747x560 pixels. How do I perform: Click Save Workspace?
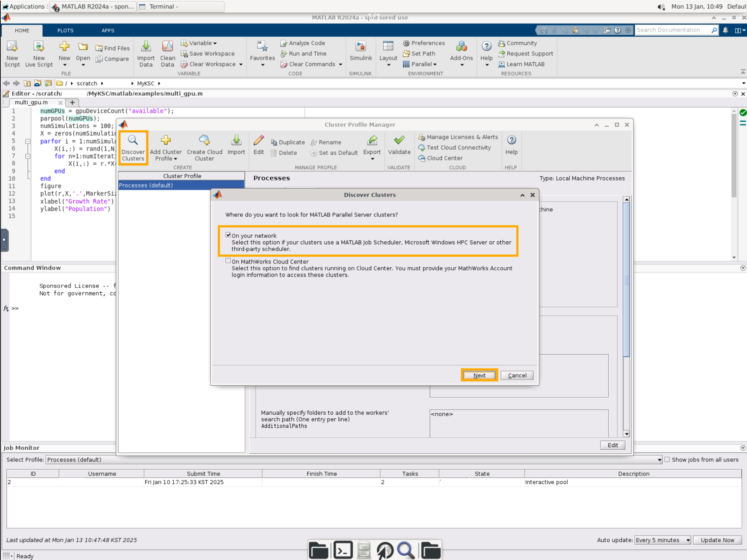click(208, 53)
